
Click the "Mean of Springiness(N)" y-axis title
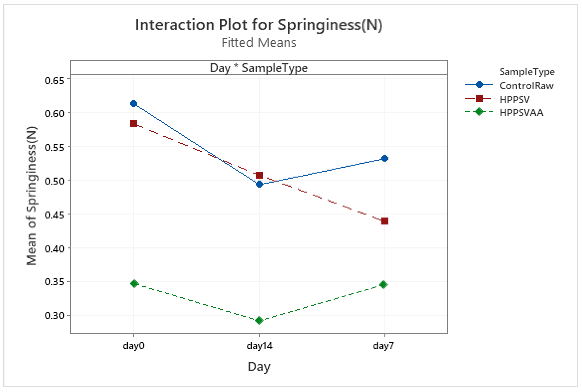(32, 196)
